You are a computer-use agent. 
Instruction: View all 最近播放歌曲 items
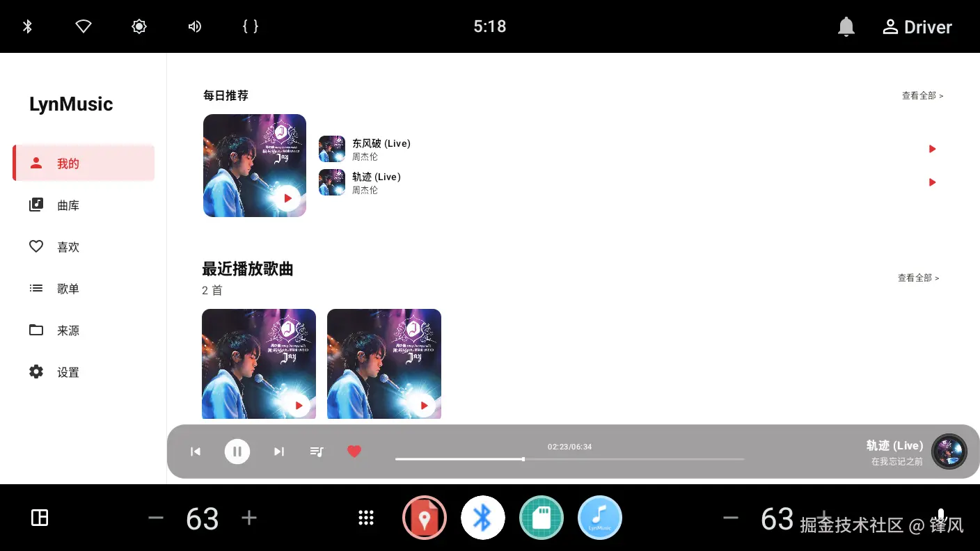click(x=918, y=278)
